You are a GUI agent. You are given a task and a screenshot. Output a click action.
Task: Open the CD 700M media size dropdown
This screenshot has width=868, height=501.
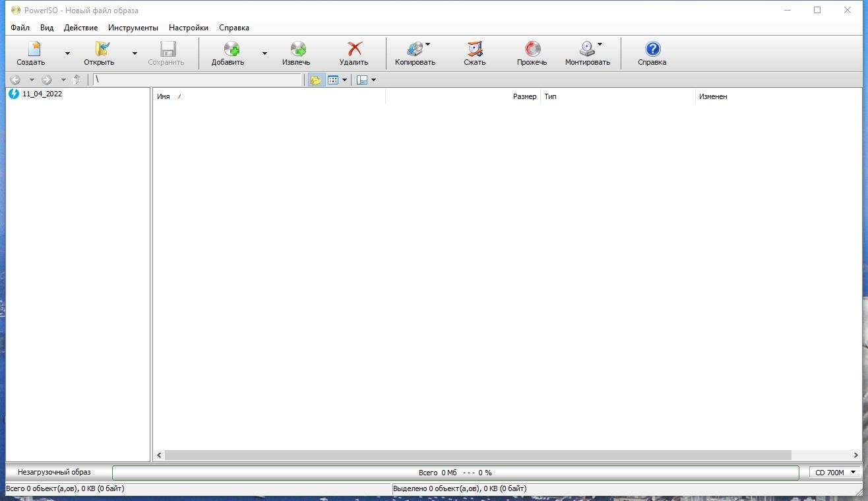(835, 473)
